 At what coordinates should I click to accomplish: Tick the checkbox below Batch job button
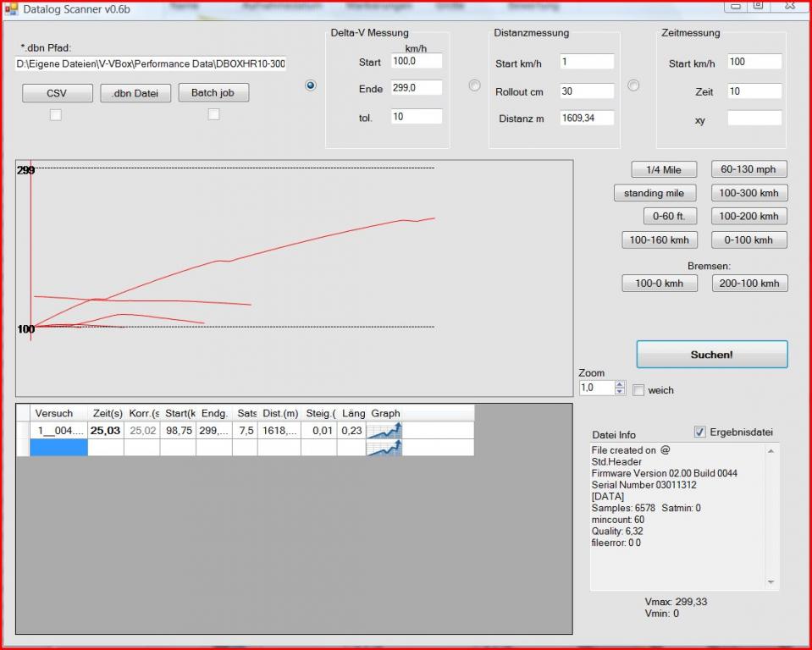[x=213, y=114]
